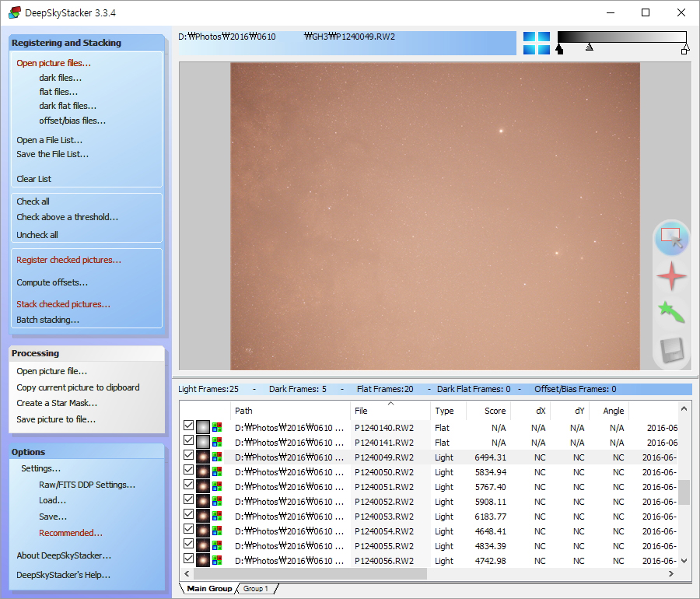This screenshot has width=700, height=599.
Task: Switch to the Group 1 tab
Action: click(x=256, y=588)
